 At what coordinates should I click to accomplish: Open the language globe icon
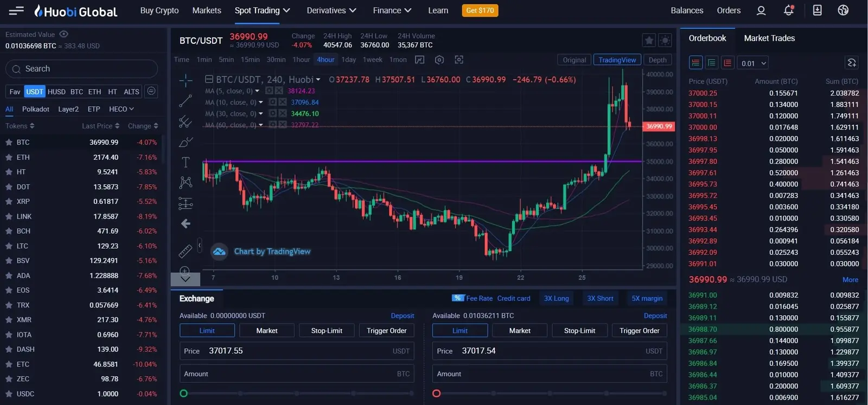[x=843, y=10]
